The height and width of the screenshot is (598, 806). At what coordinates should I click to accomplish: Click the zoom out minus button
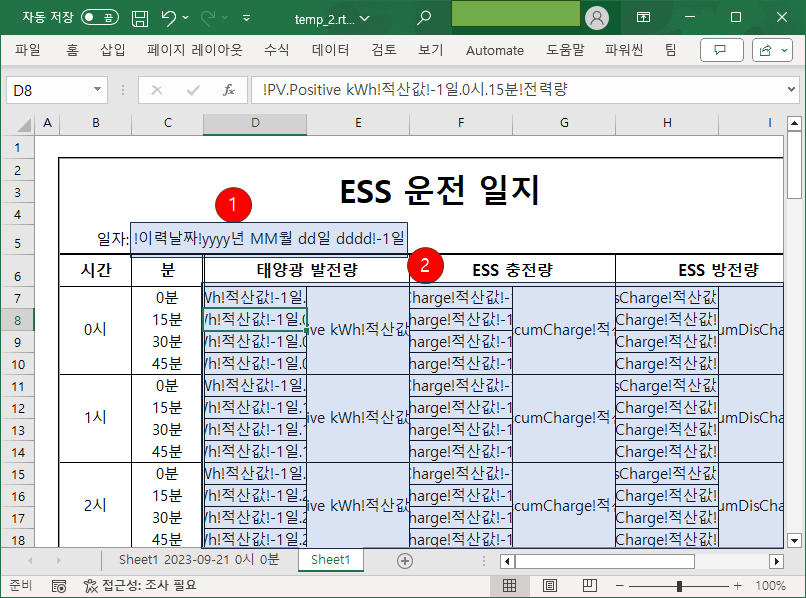coord(620,586)
